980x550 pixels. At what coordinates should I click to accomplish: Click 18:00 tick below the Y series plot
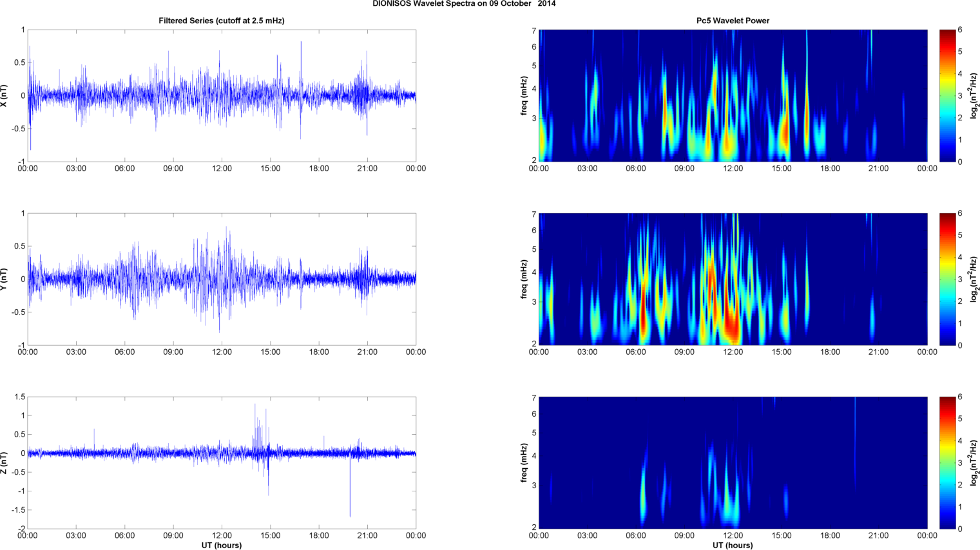point(319,352)
